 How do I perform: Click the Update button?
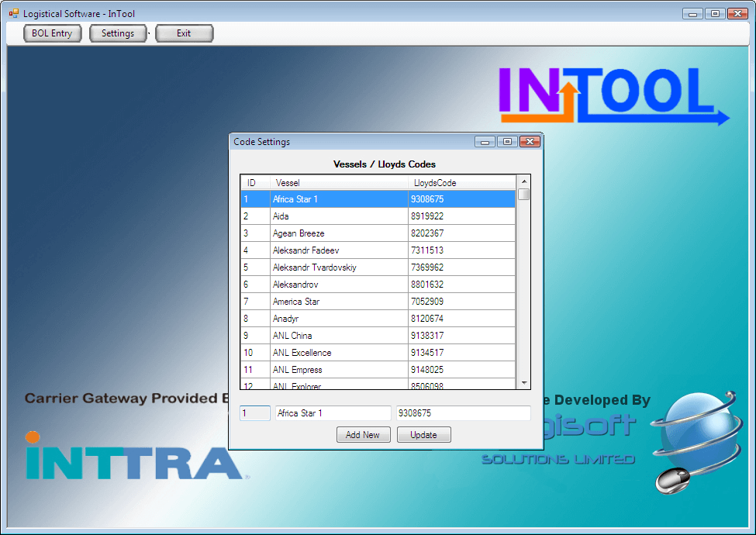click(424, 435)
